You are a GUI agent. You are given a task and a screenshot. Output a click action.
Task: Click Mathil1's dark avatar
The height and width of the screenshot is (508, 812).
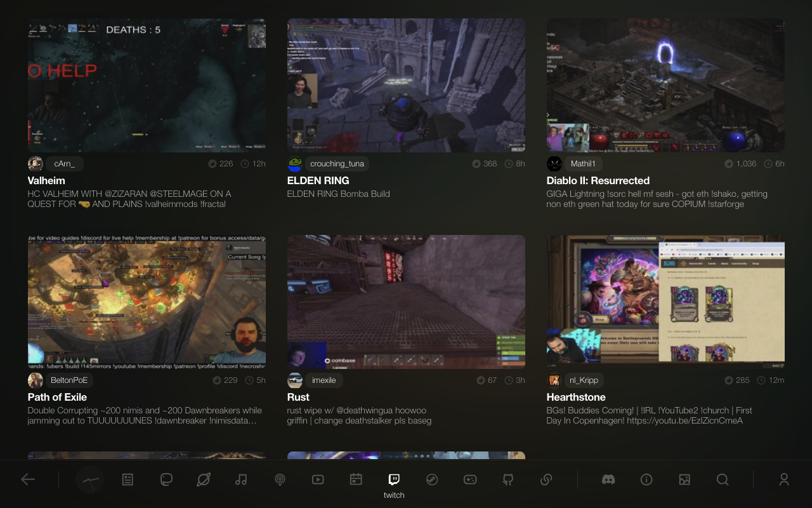(554, 164)
